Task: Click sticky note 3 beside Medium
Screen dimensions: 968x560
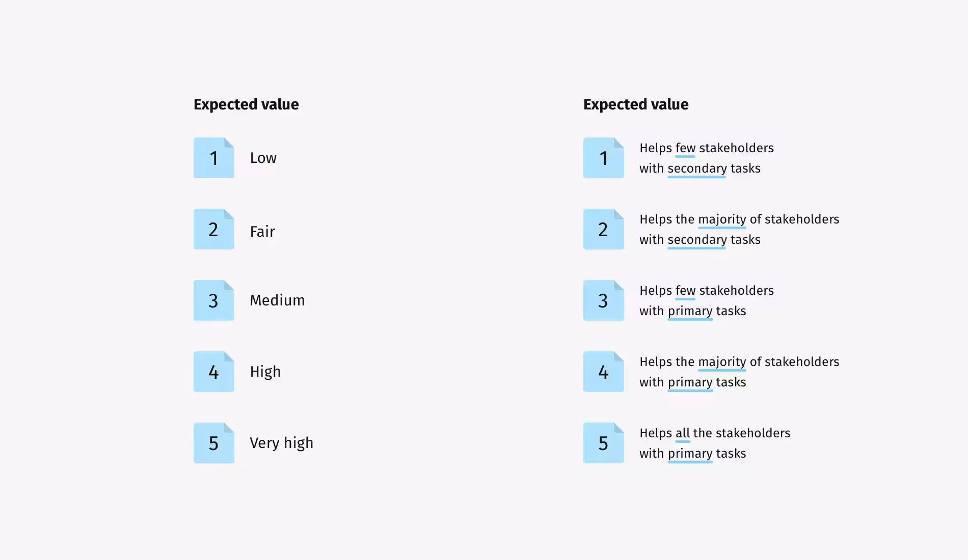Action: click(x=213, y=300)
